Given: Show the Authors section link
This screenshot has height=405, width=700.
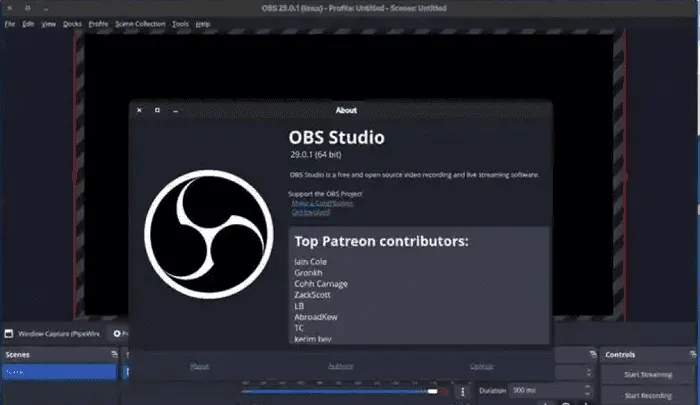Looking at the screenshot, I should pyautogui.click(x=341, y=366).
